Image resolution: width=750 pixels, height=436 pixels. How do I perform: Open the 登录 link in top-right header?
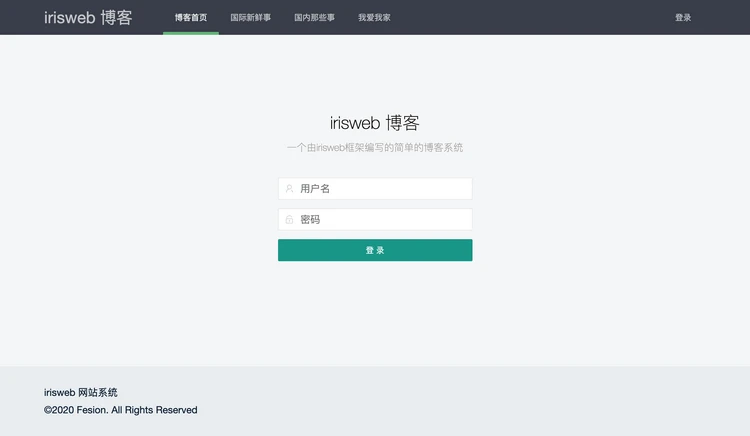tap(683, 17)
